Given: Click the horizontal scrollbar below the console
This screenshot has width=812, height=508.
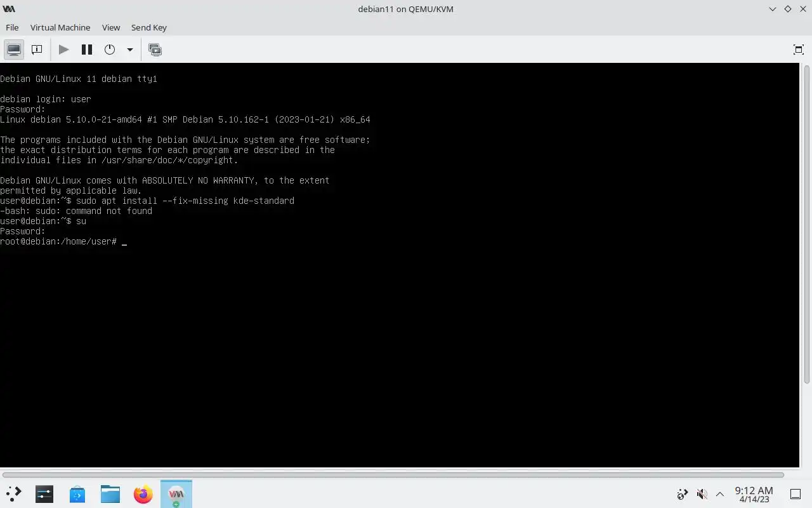Looking at the screenshot, I should click(393, 474).
